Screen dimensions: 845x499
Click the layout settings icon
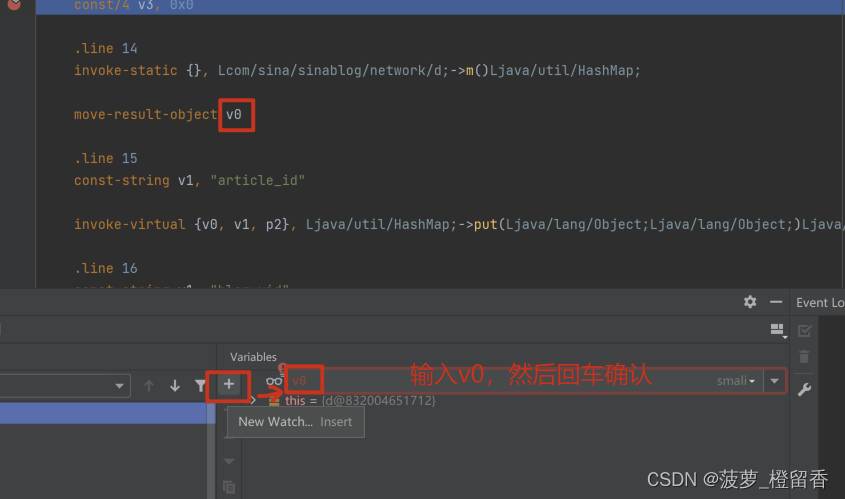coord(778,330)
